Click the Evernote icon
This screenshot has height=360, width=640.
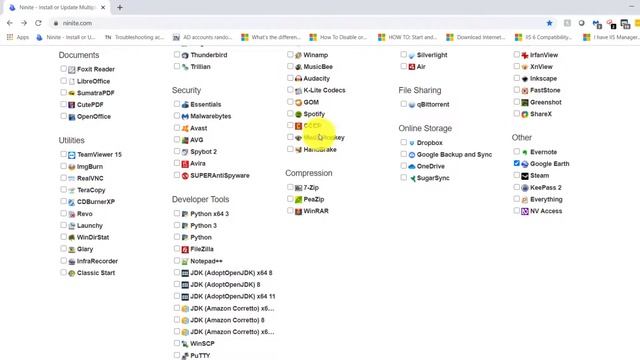coord(525,152)
